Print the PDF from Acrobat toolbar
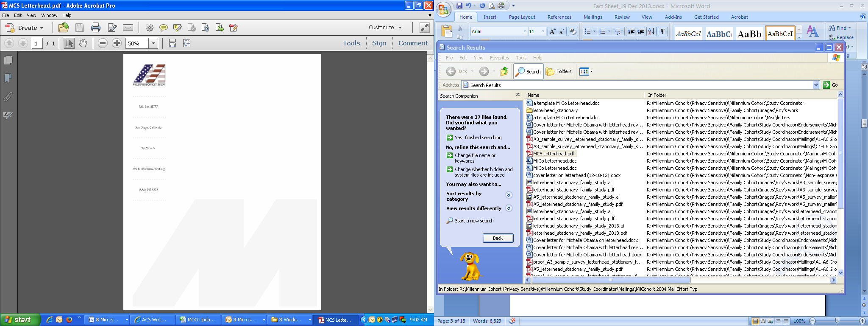 pyautogui.click(x=96, y=28)
